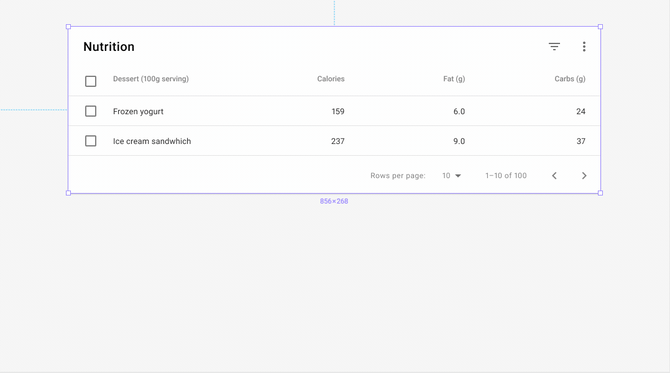Click the Nutrition table title
This screenshot has width=670, height=373.
109,47
